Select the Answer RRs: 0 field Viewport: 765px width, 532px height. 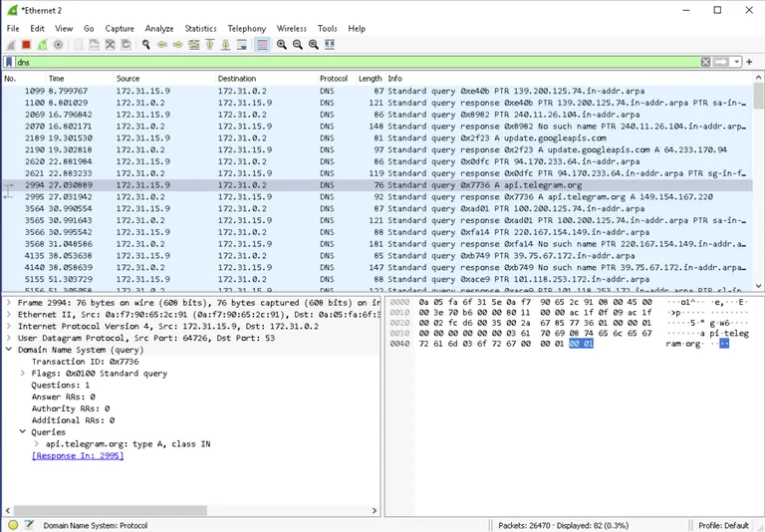[x=64, y=397]
